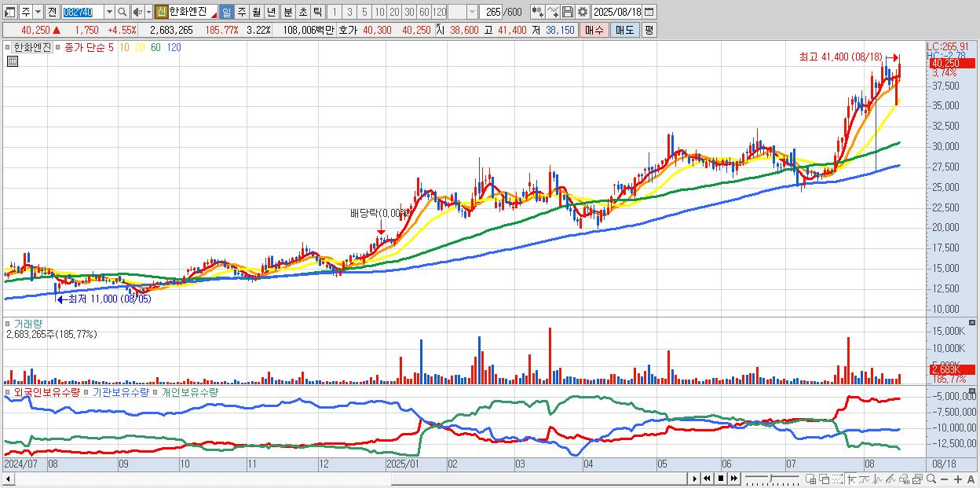Click the play button in the bottom bar
Screen dimensions: 980x488
695,479
